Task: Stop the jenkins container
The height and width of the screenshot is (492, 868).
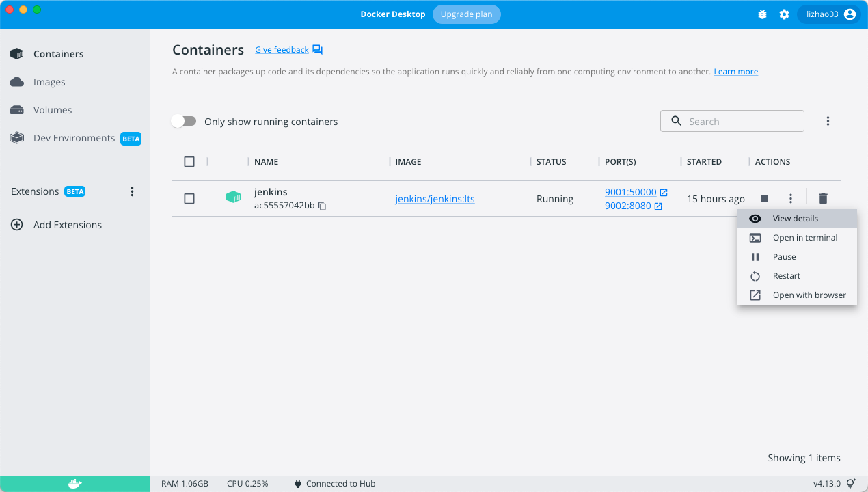Action: [x=765, y=199]
